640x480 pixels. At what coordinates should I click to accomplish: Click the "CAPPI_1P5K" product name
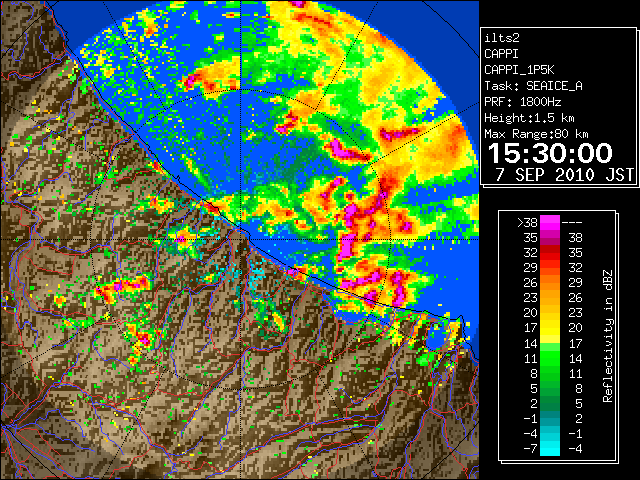(519, 70)
